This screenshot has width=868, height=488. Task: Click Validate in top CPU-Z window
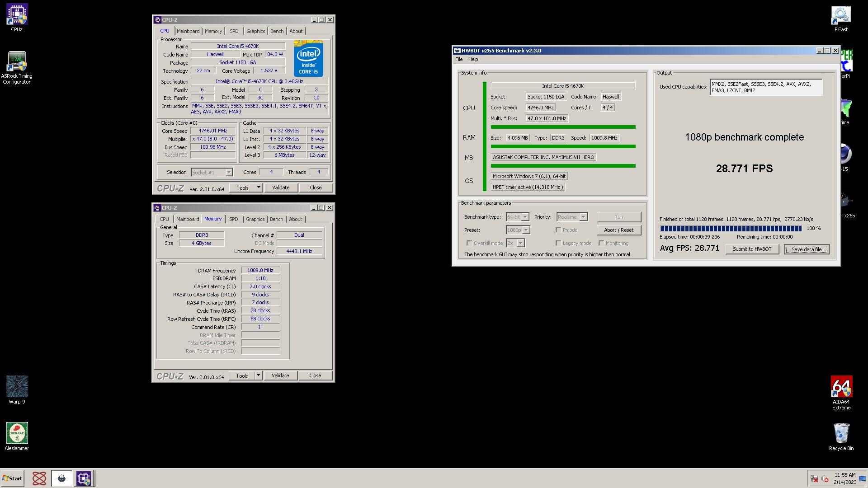(281, 188)
